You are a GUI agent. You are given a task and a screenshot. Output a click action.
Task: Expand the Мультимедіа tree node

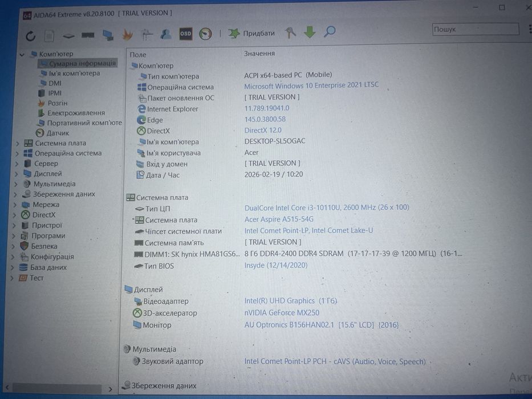(x=15, y=185)
